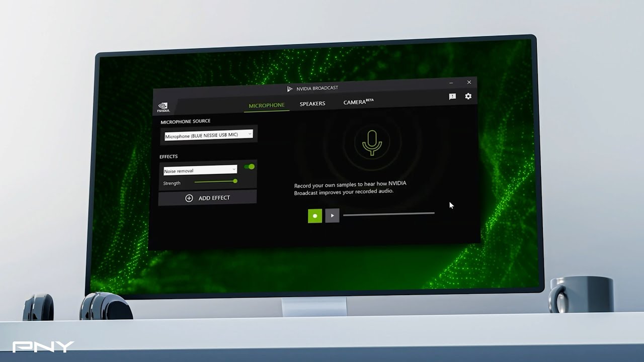This screenshot has width=644, height=362.
Task: Switch to the Camera Beta tab
Action: (358, 102)
